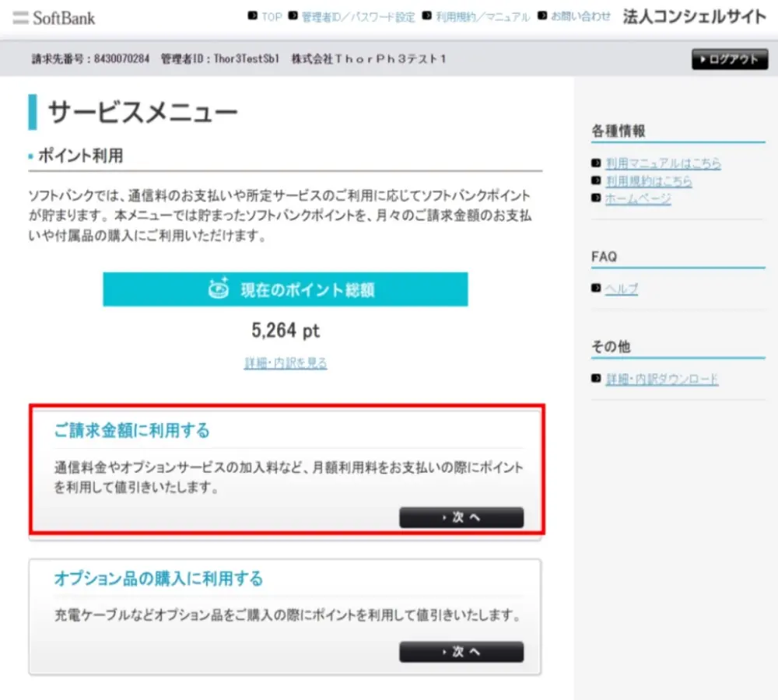
Task: Click bullet icon beside 管理者ID/パスワード設定
Action: coord(293,16)
